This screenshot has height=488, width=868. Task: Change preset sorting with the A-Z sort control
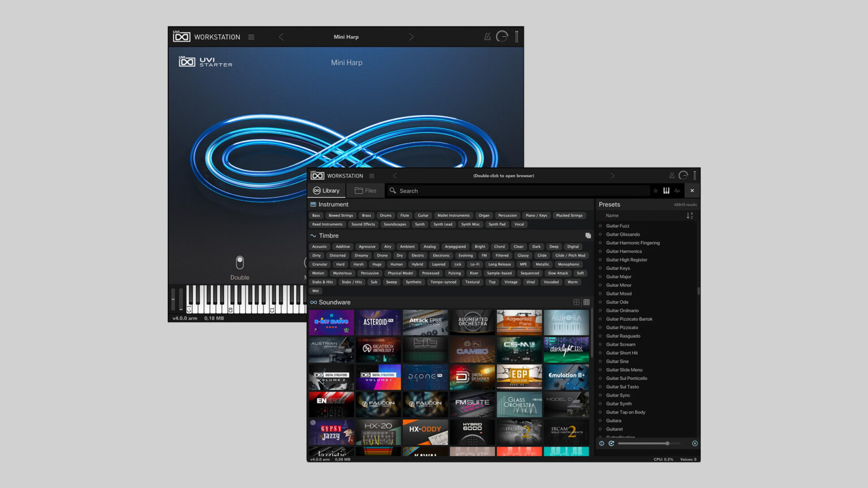pos(689,215)
